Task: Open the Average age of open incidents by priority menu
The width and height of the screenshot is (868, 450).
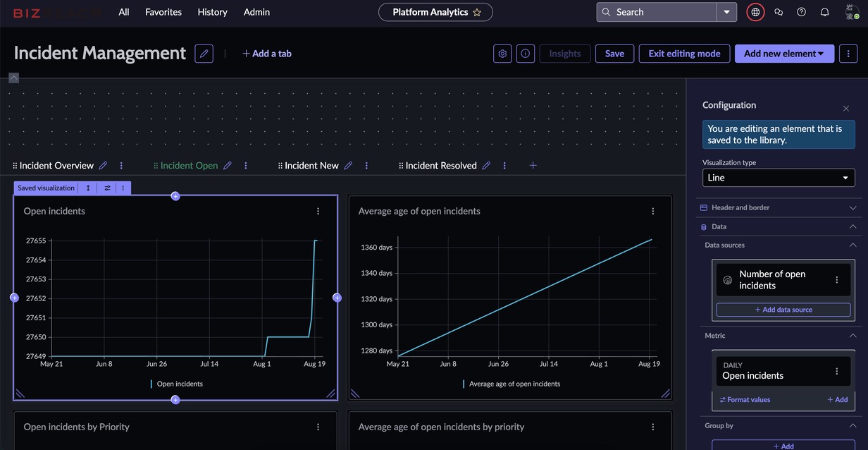Action: pos(653,427)
